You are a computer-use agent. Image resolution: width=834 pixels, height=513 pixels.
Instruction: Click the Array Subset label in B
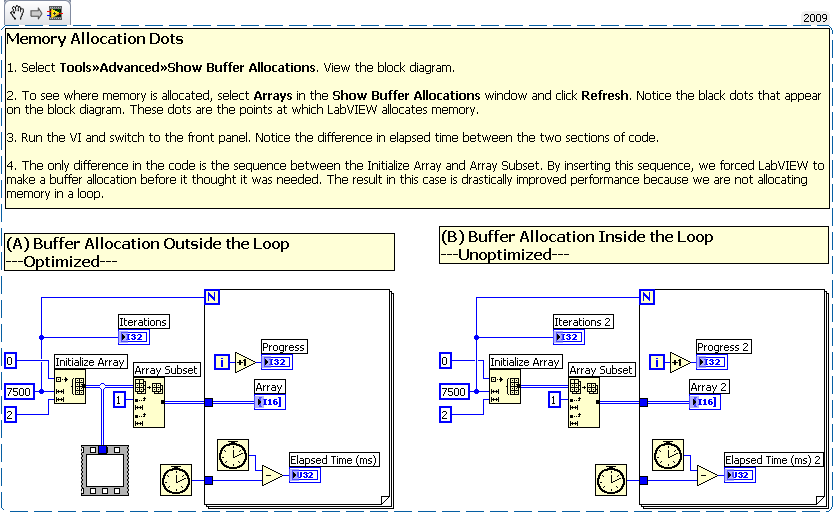coord(602,370)
